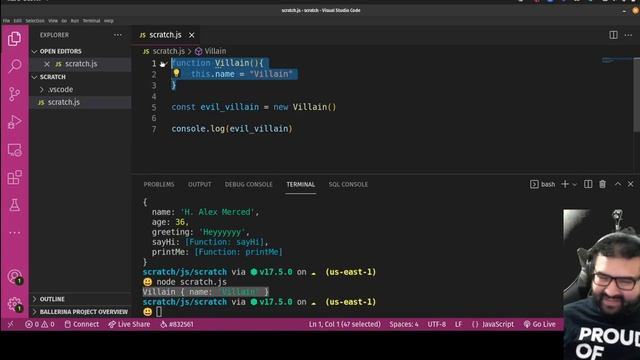
Task: Click the #832561 color status item
Action: [177, 324]
